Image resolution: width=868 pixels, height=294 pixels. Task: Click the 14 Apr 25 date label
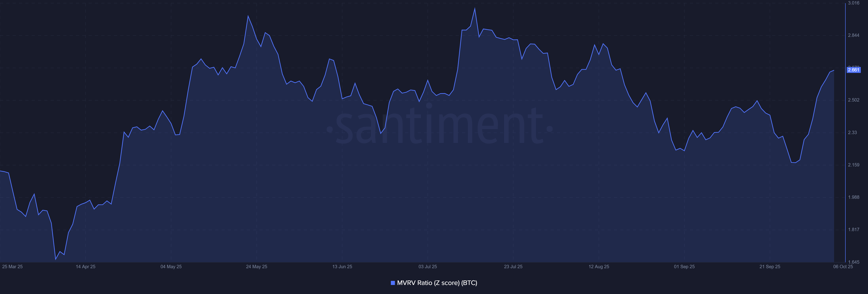click(x=86, y=267)
